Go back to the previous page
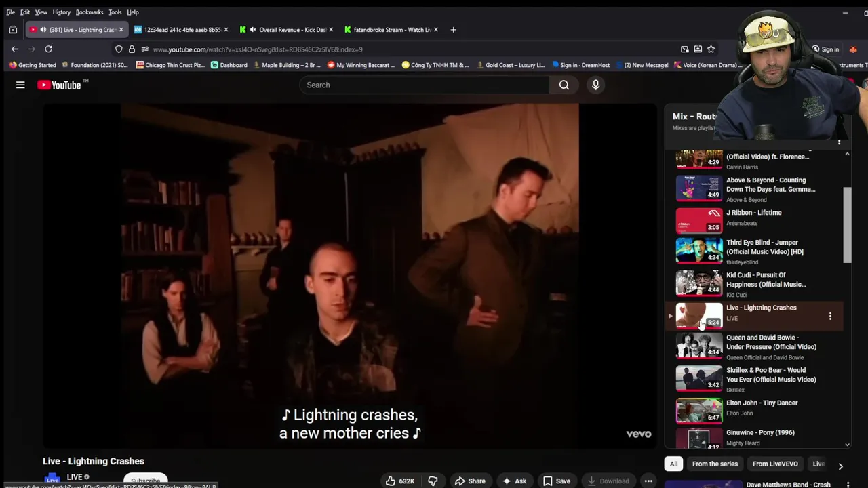The height and width of the screenshot is (488, 868). [x=15, y=49]
